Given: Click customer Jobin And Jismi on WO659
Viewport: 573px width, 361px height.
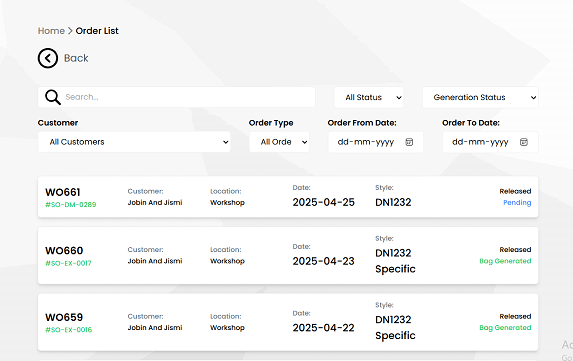Looking at the screenshot, I should (155, 328).
